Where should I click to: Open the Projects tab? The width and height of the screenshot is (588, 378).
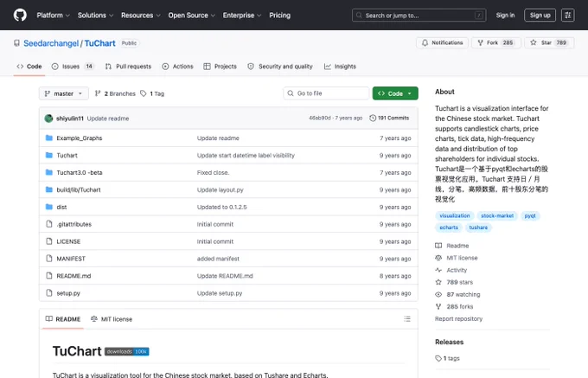[220, 67]
